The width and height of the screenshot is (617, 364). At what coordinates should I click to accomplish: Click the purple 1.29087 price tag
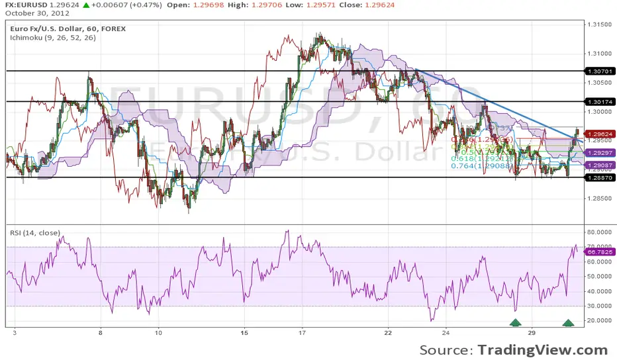coord(600,165)
